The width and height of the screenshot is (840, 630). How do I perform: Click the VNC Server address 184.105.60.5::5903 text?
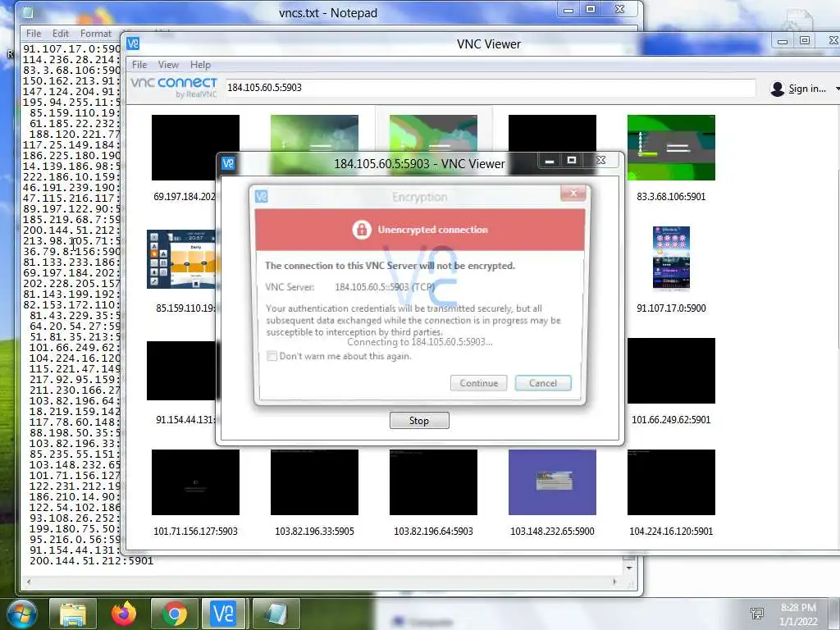pos(385,287)
